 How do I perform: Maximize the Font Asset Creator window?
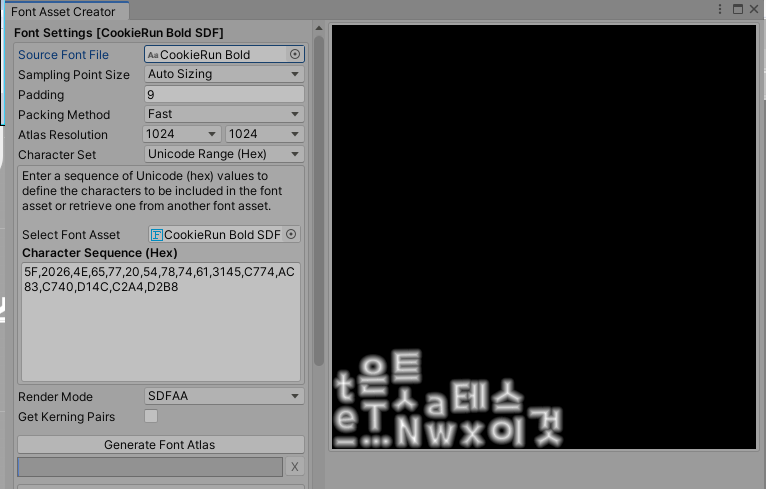[x=738, y=9]
